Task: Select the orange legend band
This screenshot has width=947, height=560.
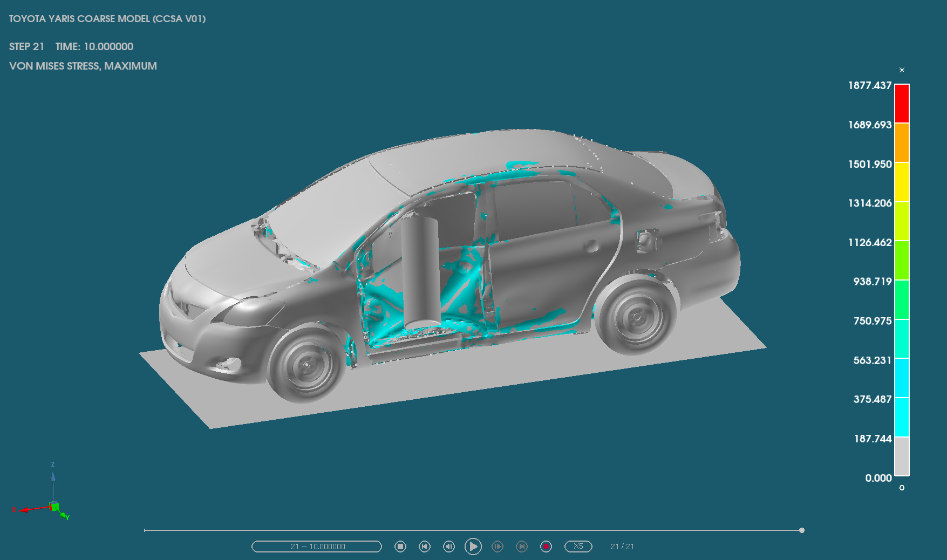Action: point(902,142)
